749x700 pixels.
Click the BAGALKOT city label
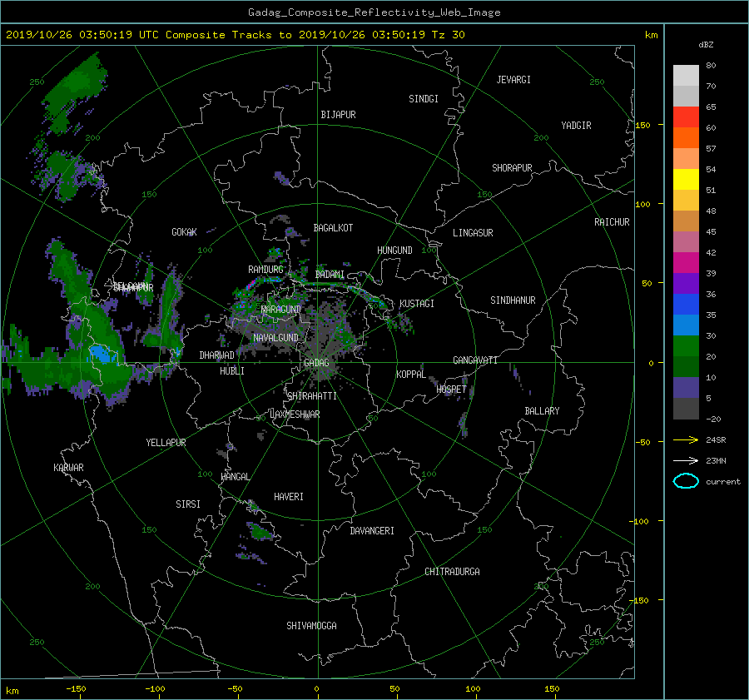pos(333,228)
